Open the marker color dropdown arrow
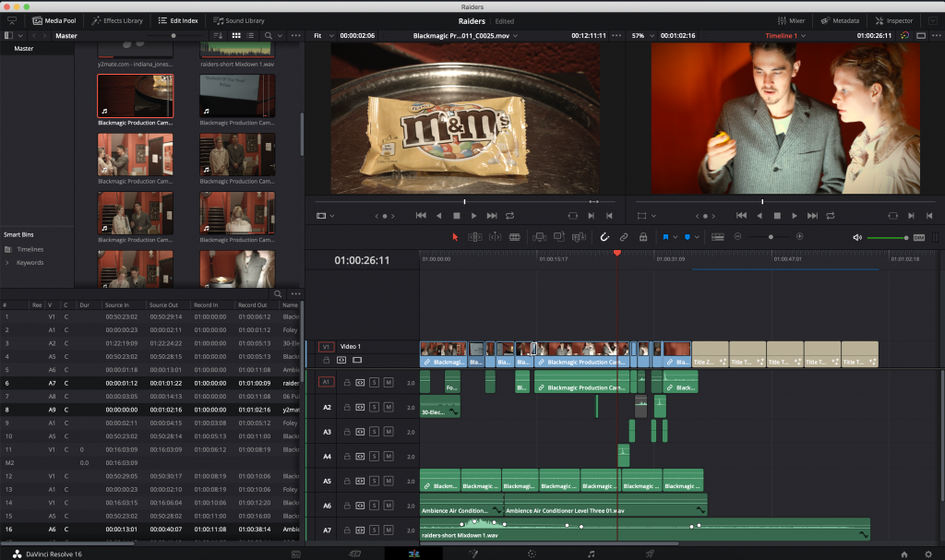This screenshot has width=945, height=560. pos(697,237)
